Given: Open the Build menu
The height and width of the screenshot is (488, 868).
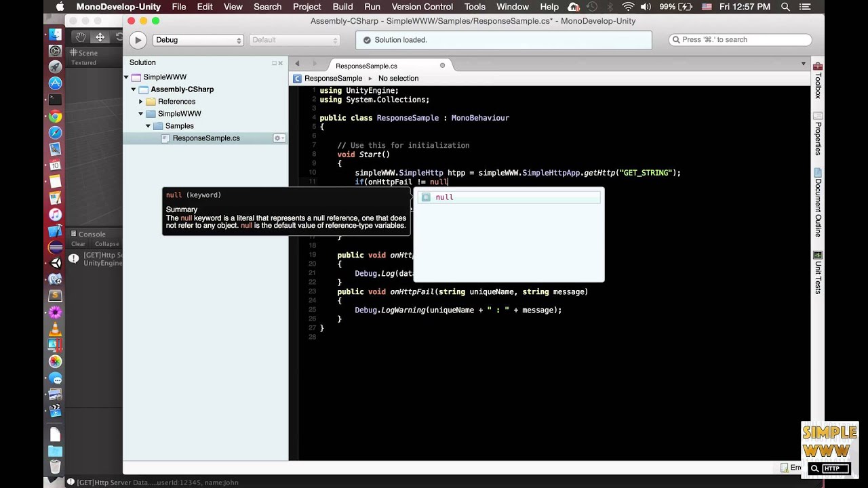Looking at the screenshot, I should click(x=342, y=7).
